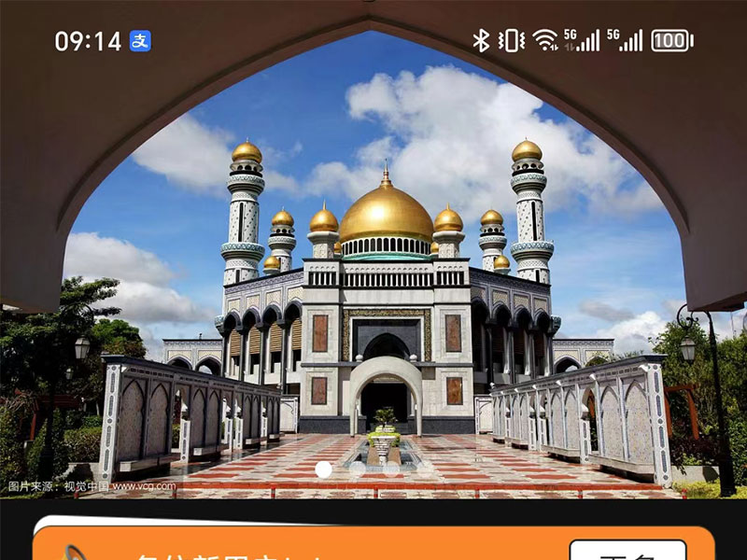Tap the white button on the orange banner
Screen dimensions: 747x560
pyautogui.click(x=627, y=551)
